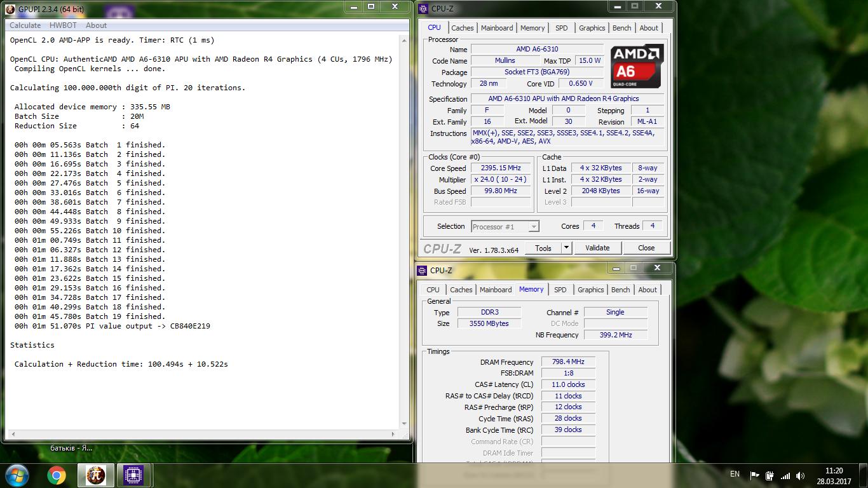868x488 pixels.
Task: Switch to CPU-Z via its taskbar icon
Action: [x=133, y=475]
